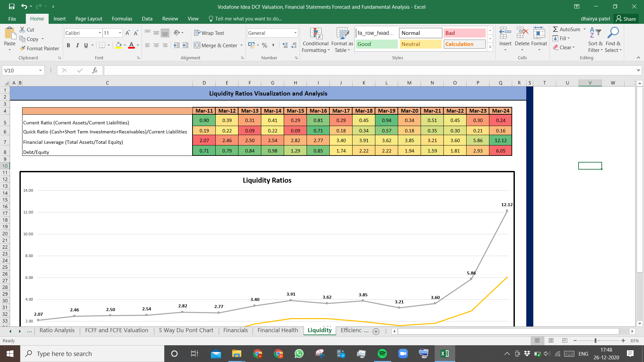Adjust the zoom slider handle
644x362 pixels.
pos(595,341)
